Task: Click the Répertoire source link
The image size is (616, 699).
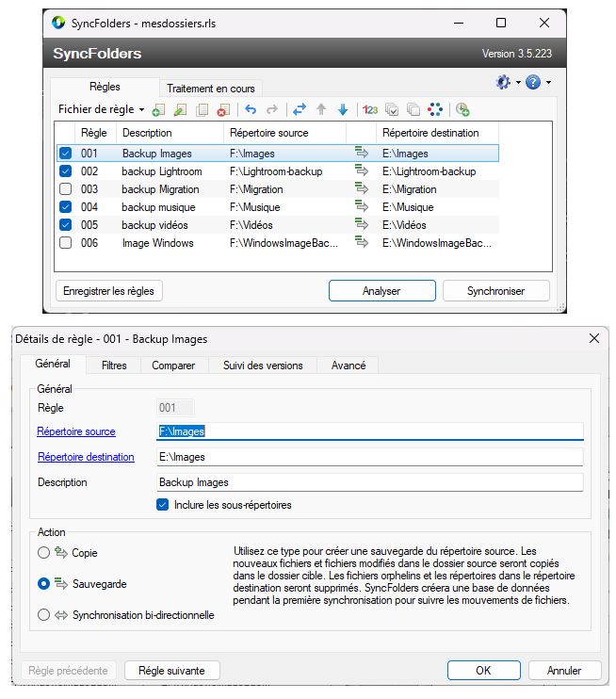Action: [x=76, y=431]
